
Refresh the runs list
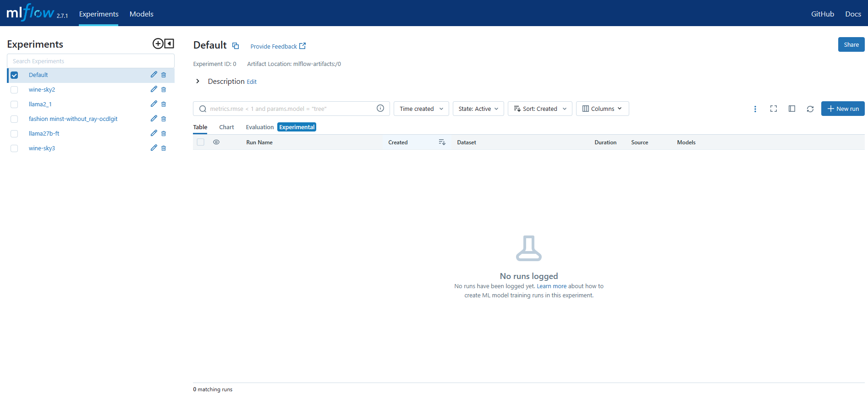click(810, 109)
